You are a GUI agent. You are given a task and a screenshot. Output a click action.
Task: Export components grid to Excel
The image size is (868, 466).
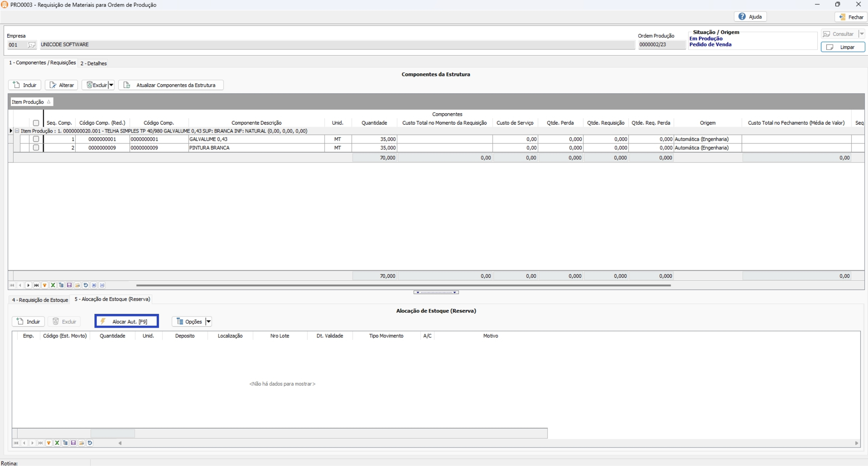coord(53,285)
